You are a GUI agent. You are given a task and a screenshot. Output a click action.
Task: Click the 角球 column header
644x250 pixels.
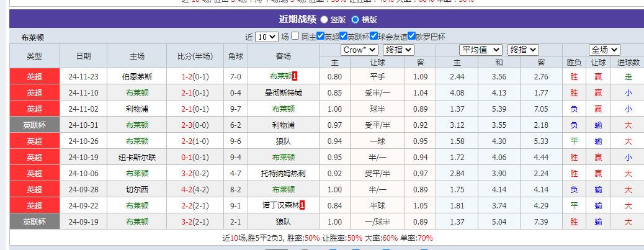click(236, 56)
